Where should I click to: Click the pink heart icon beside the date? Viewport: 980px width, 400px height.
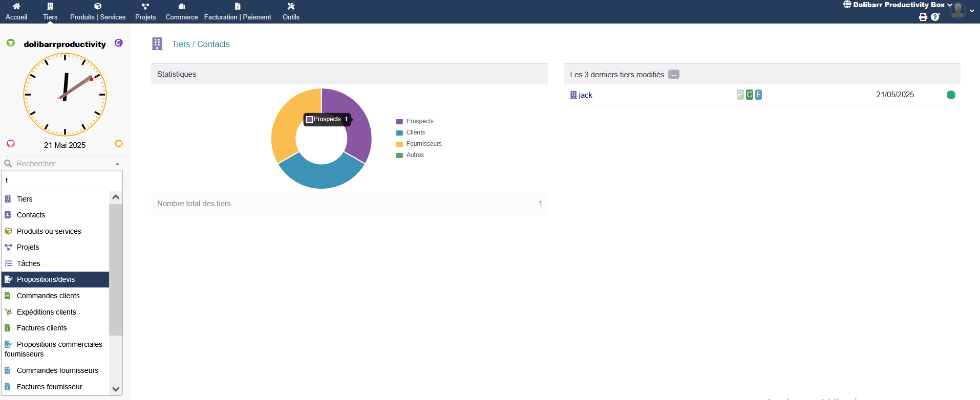tap(11, 144)
